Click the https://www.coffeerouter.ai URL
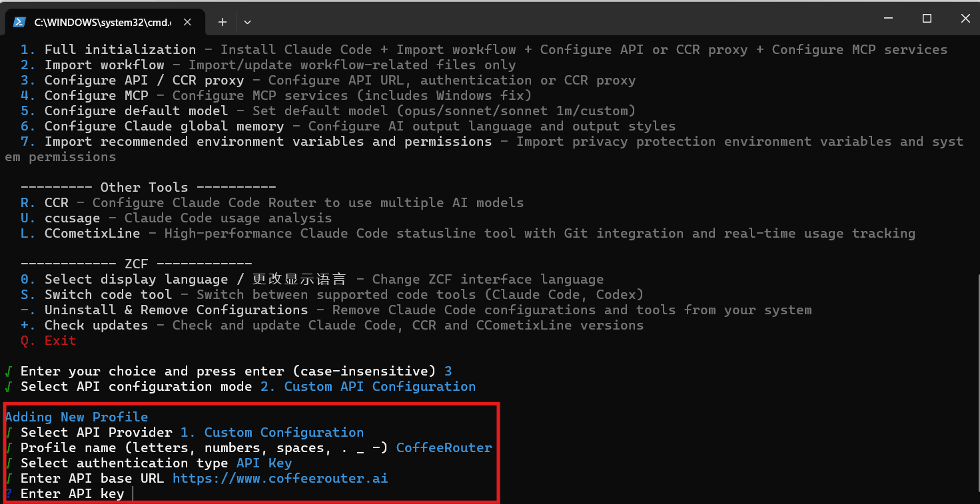Image resolution: width=980 pixels, height=504 pixels. pyautogui.click(x=280, y=479)
